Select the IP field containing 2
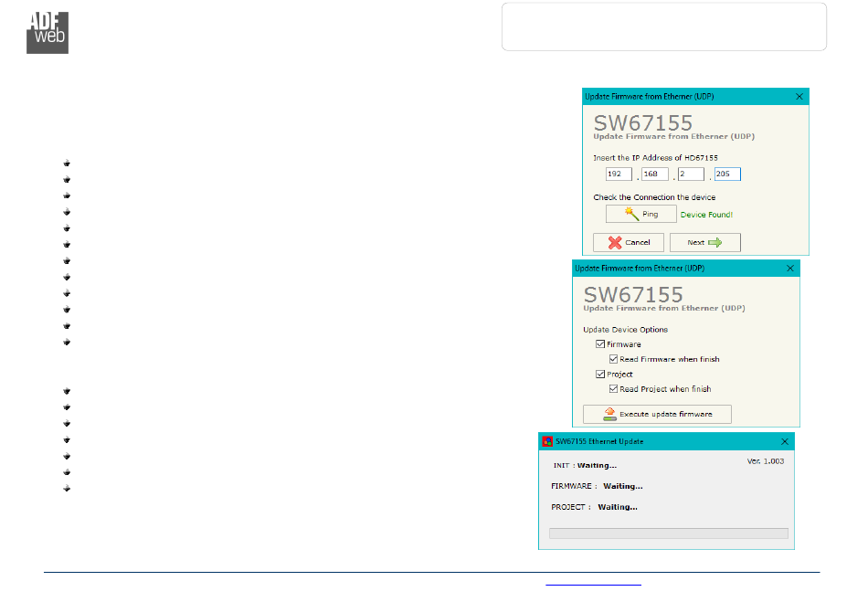The width and height of the screenshot is (868, 602). (691, 174)
